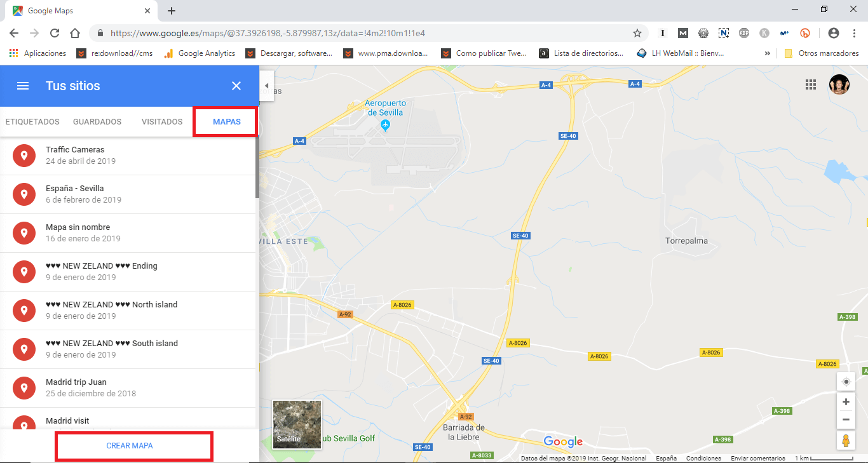Open the España - Sevilla map
This screenshot has height=463, width=868.
coord(128,194)
